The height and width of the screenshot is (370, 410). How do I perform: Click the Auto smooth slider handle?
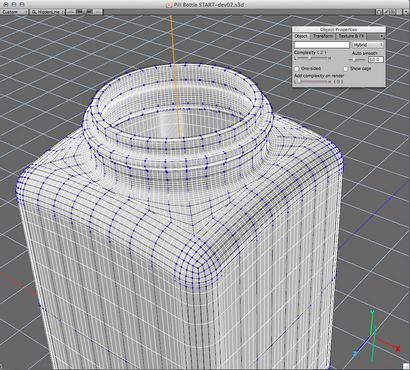point(354,60)
